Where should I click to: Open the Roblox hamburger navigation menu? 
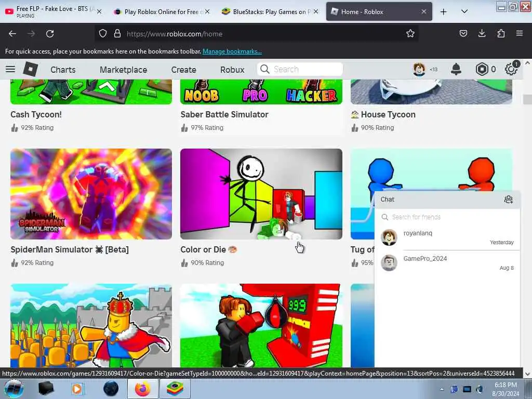pyautogui.click(x=10, y=69)
